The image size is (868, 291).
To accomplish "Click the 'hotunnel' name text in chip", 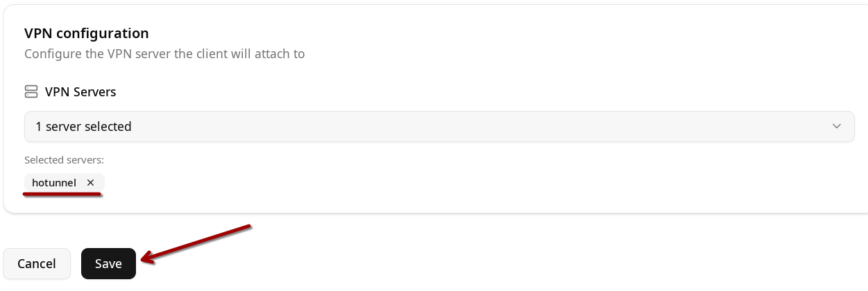I will click(54, 183).
